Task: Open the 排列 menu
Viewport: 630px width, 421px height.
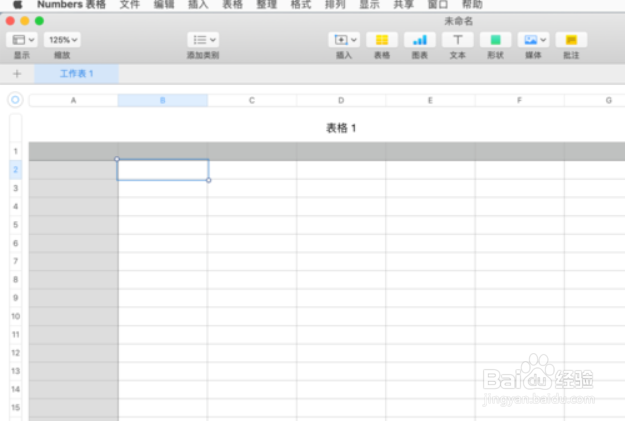Action: tap(335, 4)
